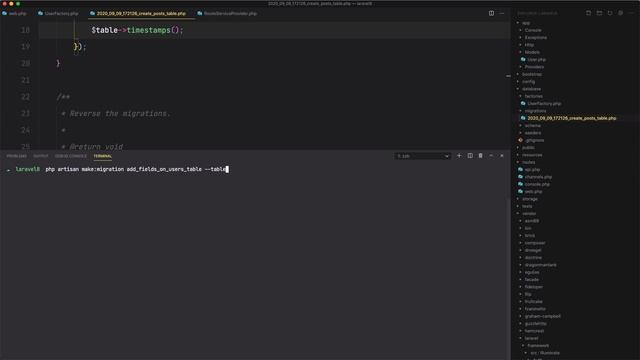Switch to the RouteServiceProvider.php editor tab
Screen dimensions: 640x360
(x=227, y=13)
